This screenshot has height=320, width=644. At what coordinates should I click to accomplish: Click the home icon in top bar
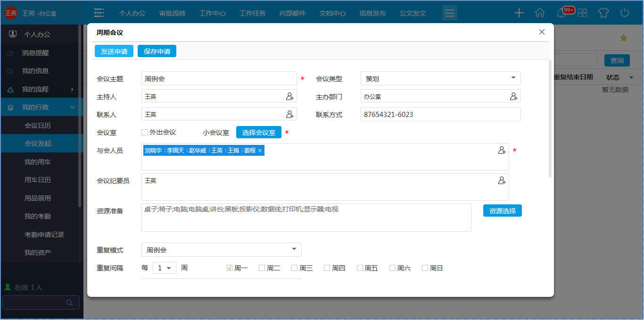(x=540, y=13)
